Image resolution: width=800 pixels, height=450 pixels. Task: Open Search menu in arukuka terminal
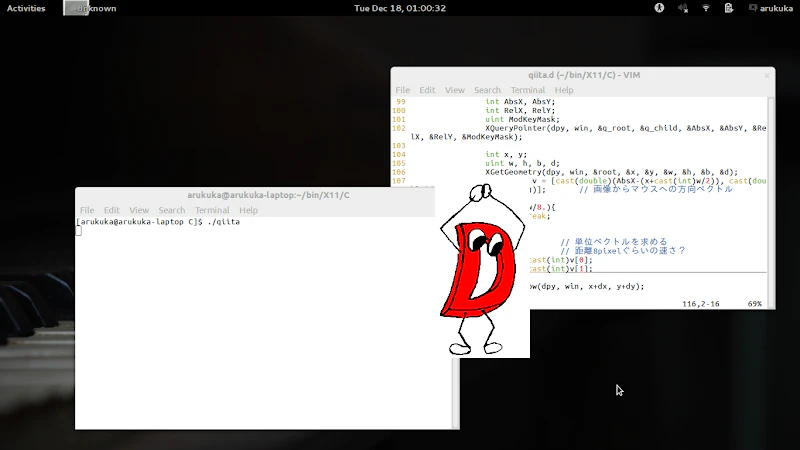coord(171,210)
